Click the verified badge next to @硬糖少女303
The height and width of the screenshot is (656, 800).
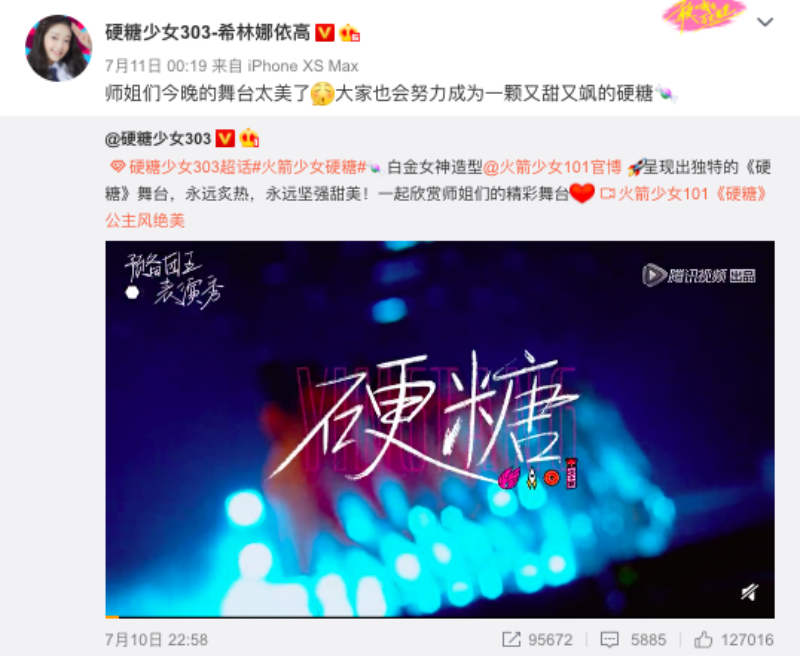tap(225, 139)
